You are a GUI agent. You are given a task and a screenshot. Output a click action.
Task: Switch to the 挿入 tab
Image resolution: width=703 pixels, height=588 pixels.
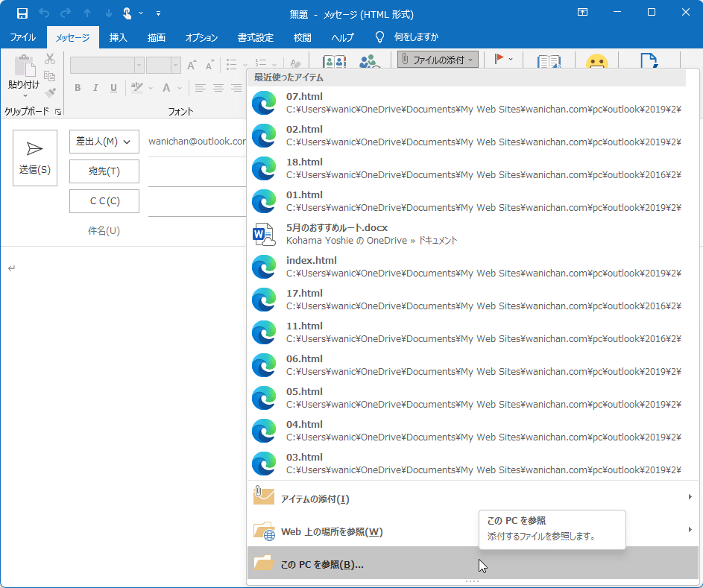point(118,38)
